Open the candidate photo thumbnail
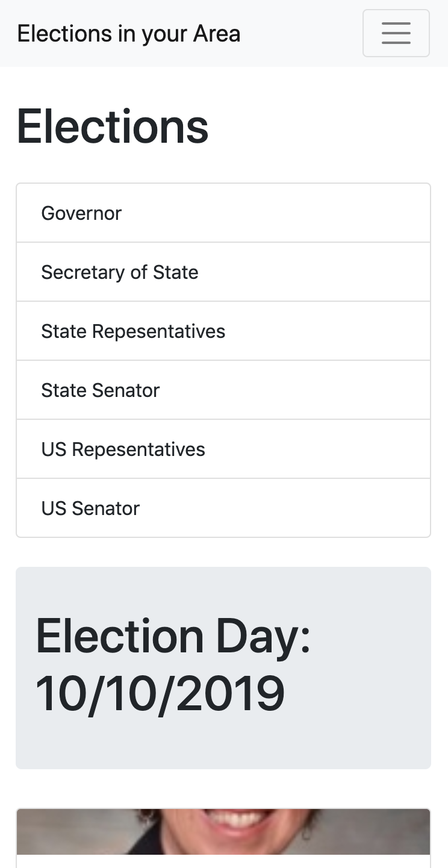Screen dimensions: 448x868 [223, 831]
